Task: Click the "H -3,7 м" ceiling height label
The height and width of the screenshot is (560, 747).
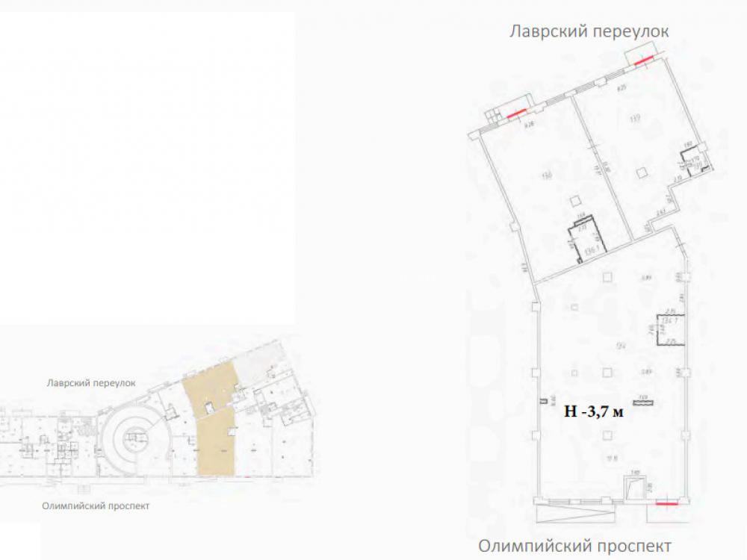Action: pyautogui.click(x=593, y=410)
